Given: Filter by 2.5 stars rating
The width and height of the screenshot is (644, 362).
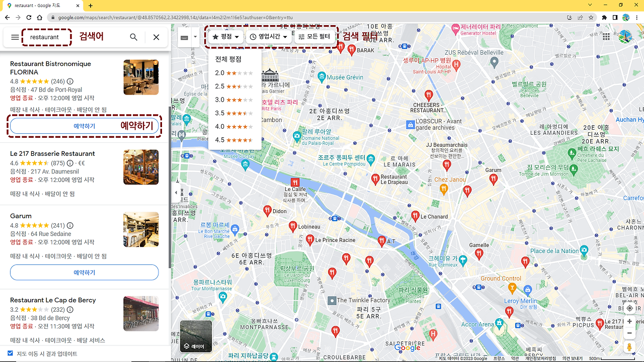Looking at the screenshot, I should (x=235, y=86).
